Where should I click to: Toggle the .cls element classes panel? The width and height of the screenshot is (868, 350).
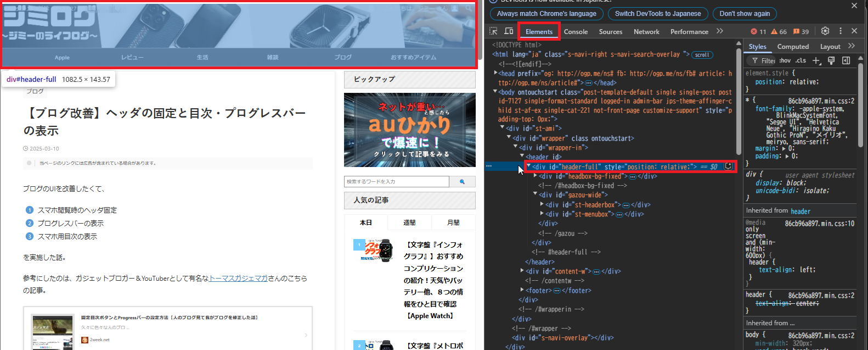coord(801,60)
